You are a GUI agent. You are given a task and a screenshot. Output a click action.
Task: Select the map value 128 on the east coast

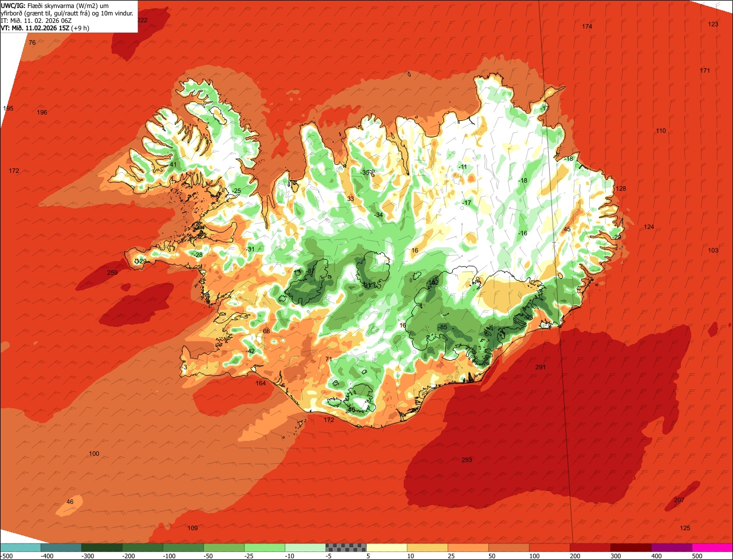pos(621,188)
